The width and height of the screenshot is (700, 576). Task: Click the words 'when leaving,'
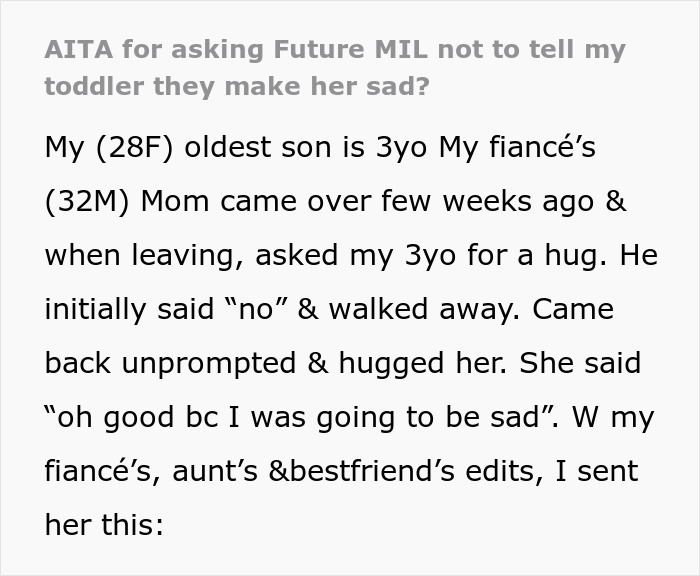coord(145,256)
